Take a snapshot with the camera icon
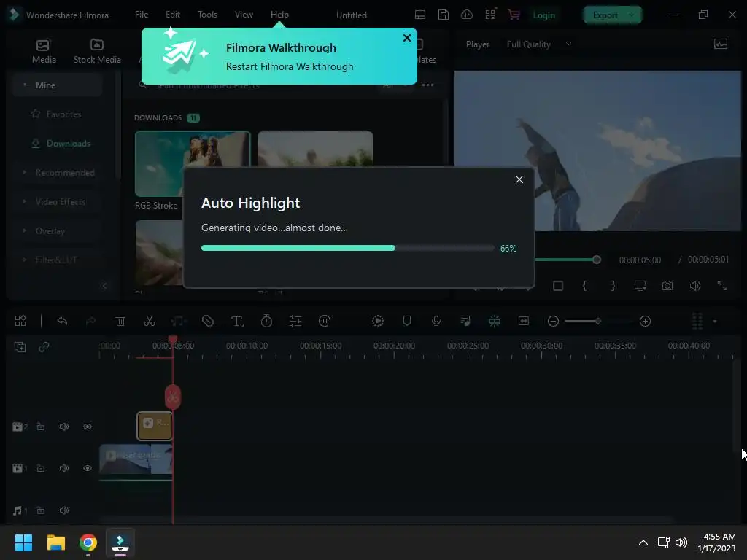This screenshot has width=747, height=560. click(x=667, y=286)
